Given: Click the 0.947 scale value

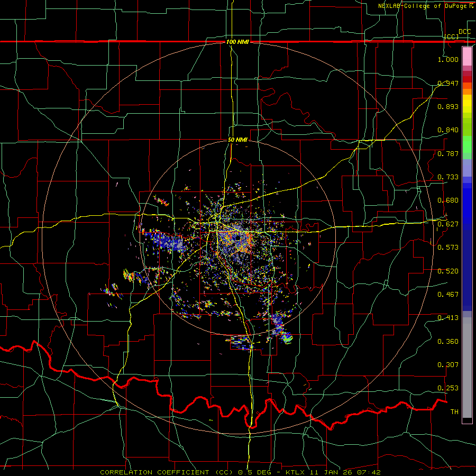Looking at the screenshot, I should (x=448, y=83).
